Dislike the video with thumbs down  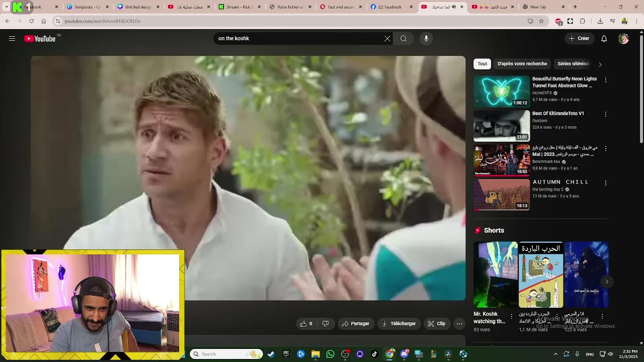[326, 324]
